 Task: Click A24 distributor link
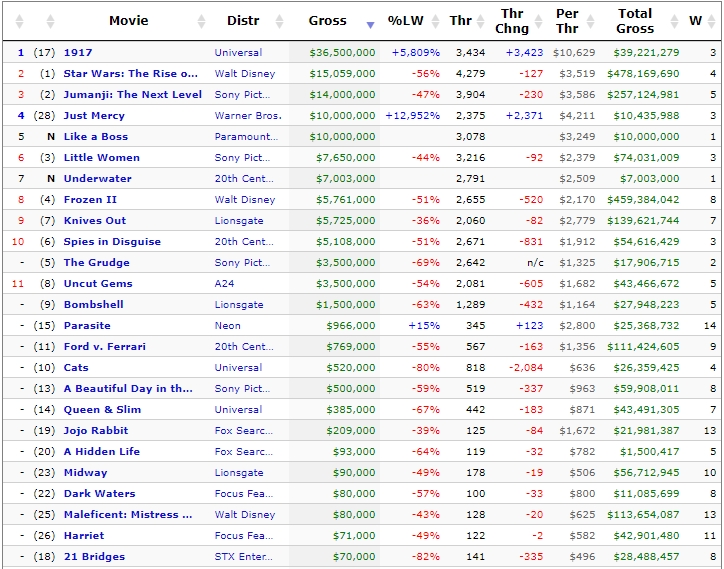(224, 284)
